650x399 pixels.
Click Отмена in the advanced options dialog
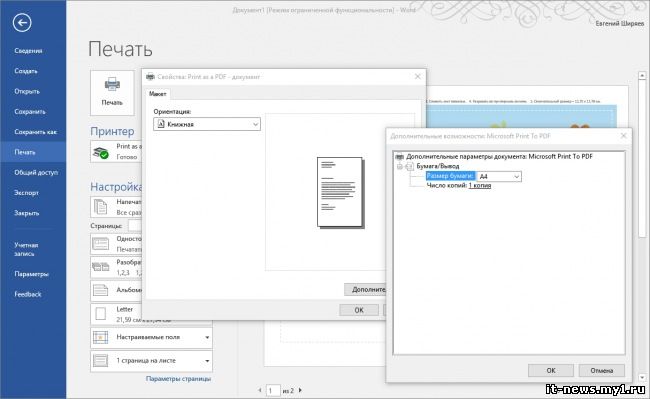coord(601,370)
